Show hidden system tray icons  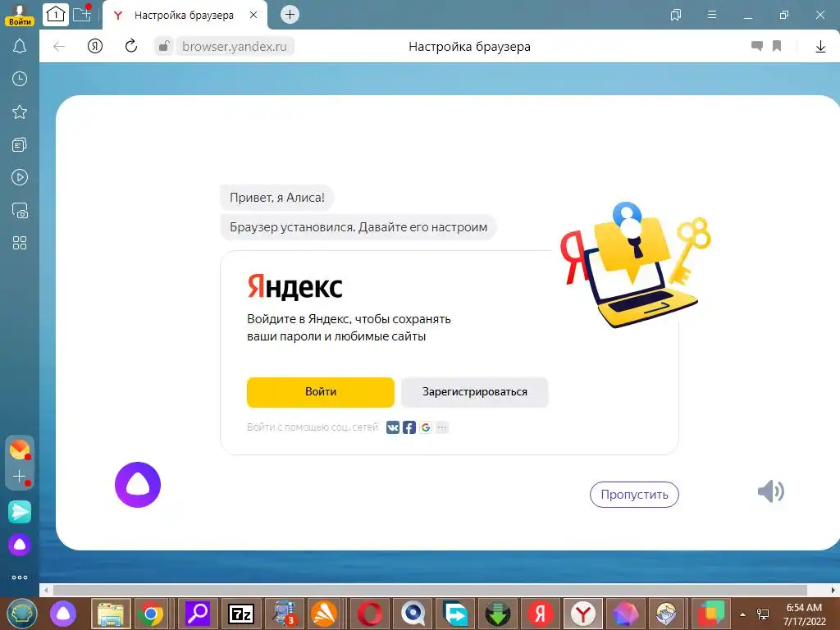(x=742, y=614)
